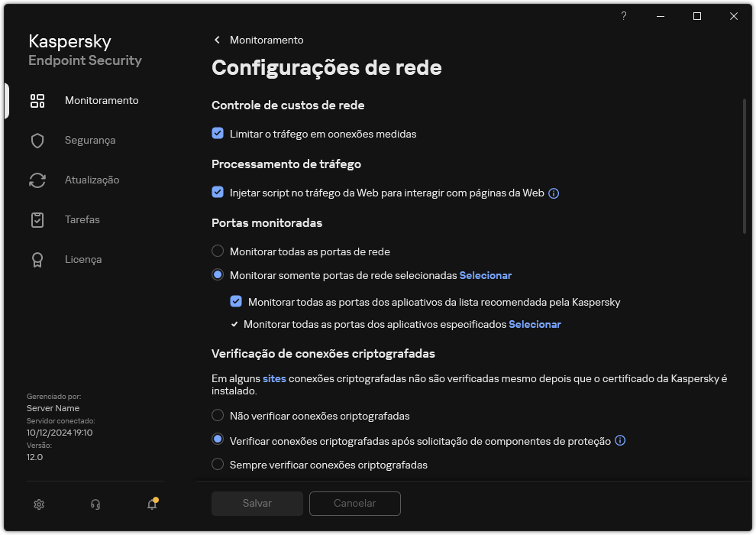Click the Salvar button

257,503
